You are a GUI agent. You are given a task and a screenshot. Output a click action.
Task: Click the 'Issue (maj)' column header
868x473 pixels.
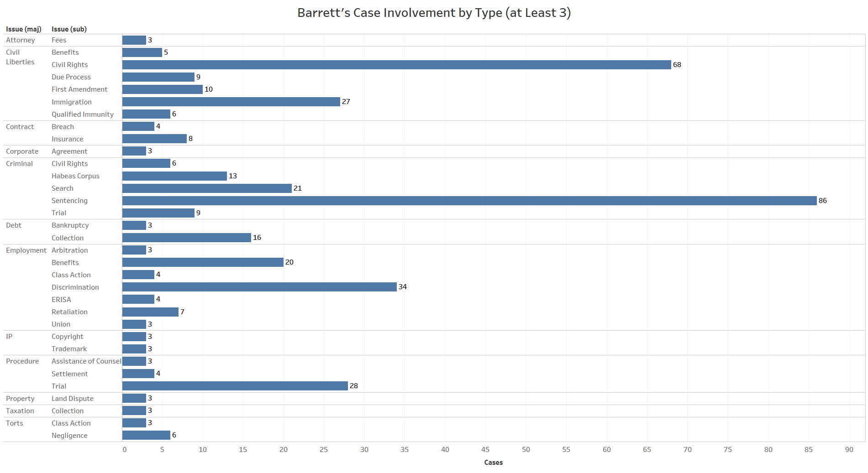point(24,29)
